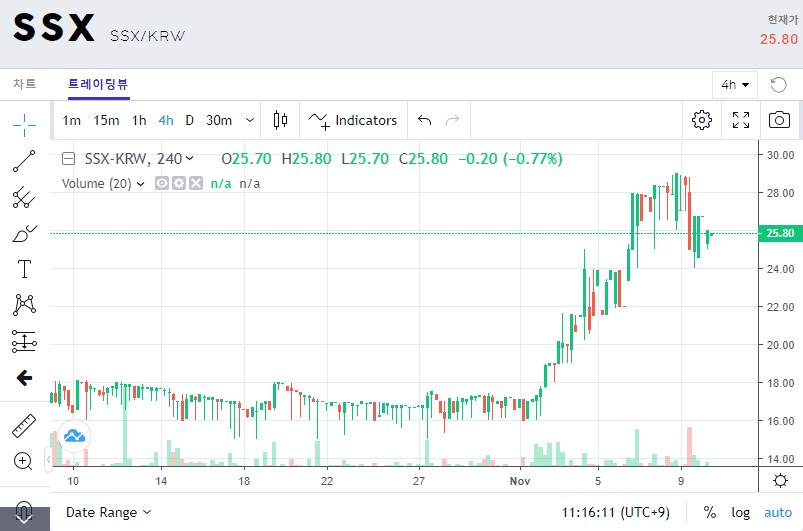Switch to 1h interval
The width and height of the screenshot is (803, 531).
(139, 120)
